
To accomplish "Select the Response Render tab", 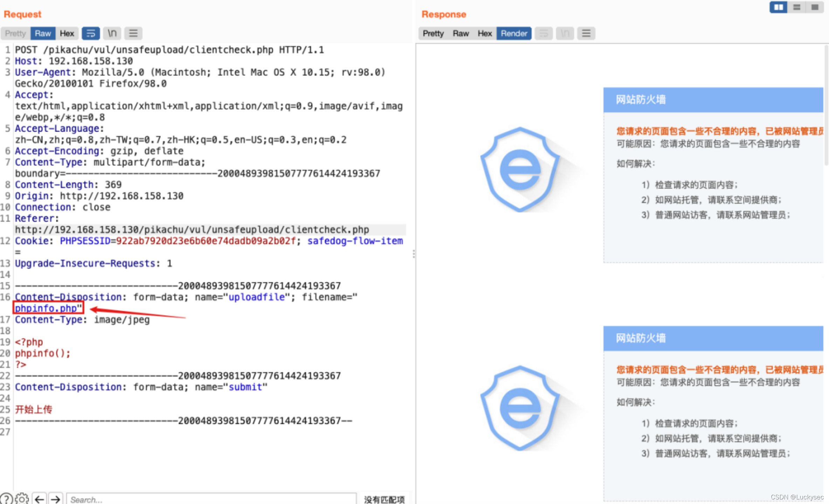I will (514, 33).
